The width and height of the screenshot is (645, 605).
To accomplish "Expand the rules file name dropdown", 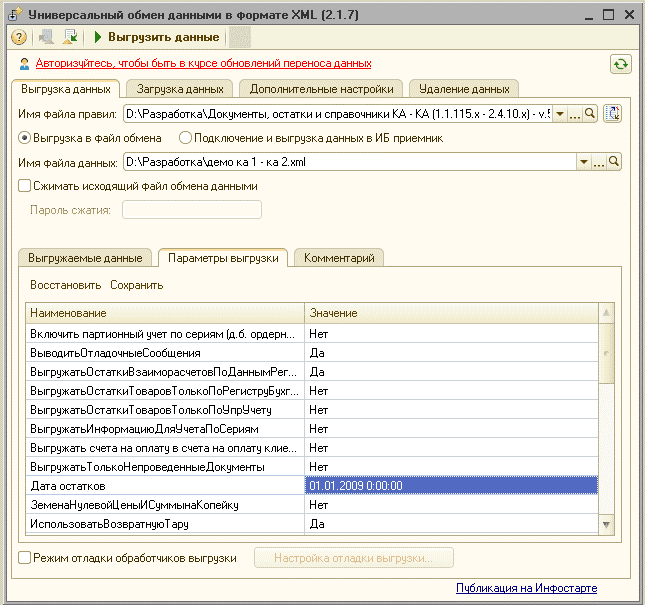I will click(x=560, y=114).
